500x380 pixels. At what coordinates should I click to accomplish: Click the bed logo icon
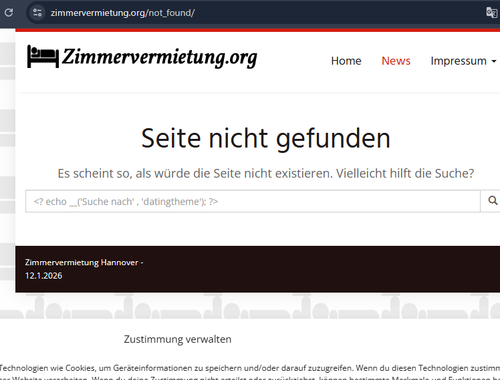coord(43,56)
